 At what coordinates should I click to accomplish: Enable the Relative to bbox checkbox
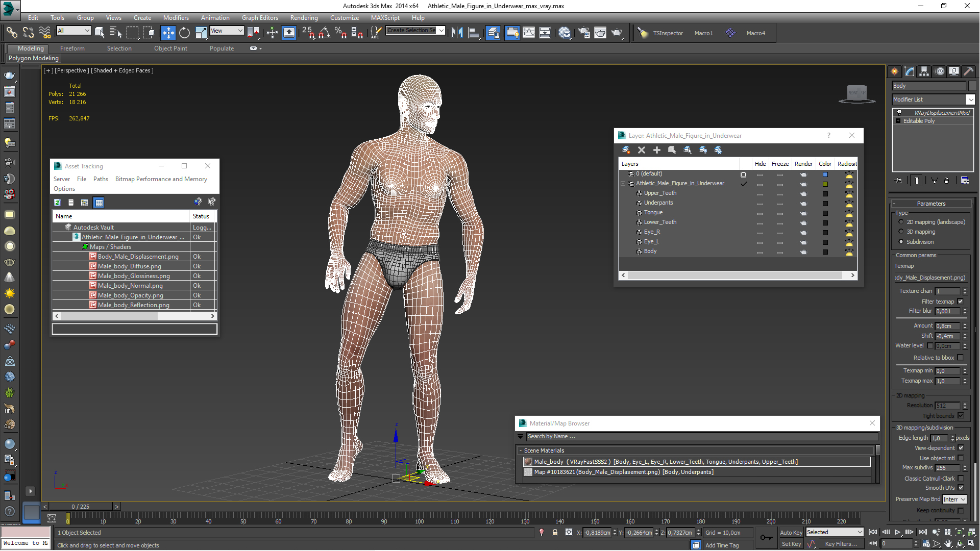(x=961, y=358)
